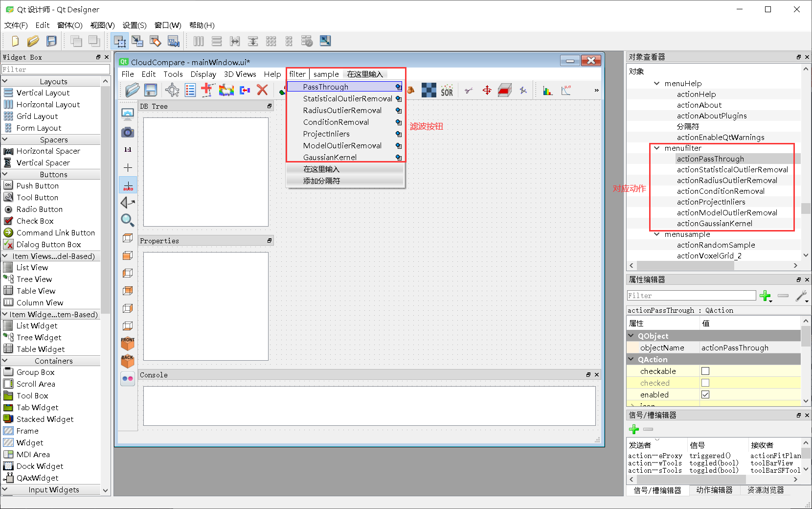Click the Widget Box filter field

coord(55,69)
